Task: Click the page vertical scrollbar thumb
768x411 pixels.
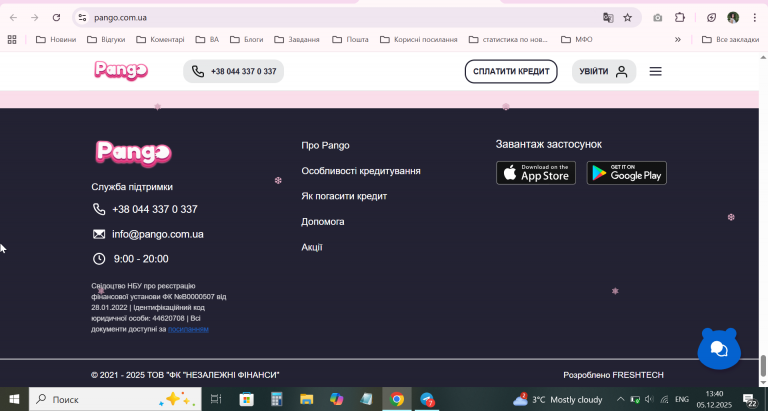Action: [x=763, y=365]
